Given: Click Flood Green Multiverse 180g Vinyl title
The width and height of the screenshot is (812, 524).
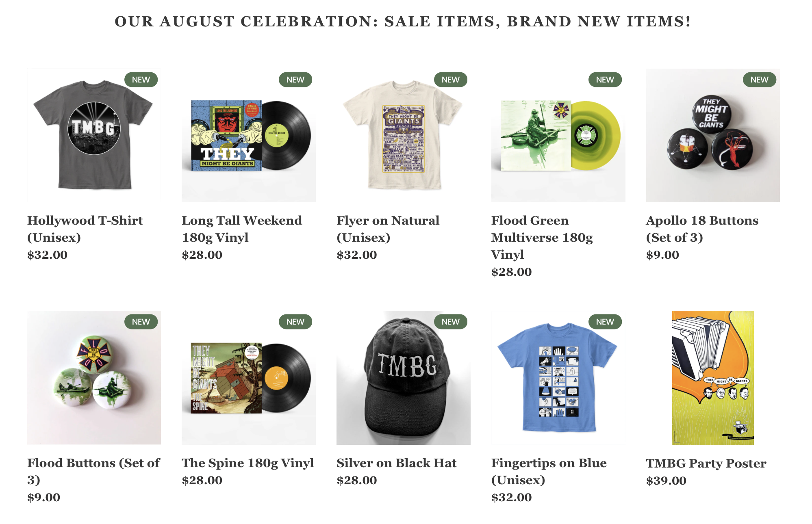Looking at the screenshot, I should [542, 237].
